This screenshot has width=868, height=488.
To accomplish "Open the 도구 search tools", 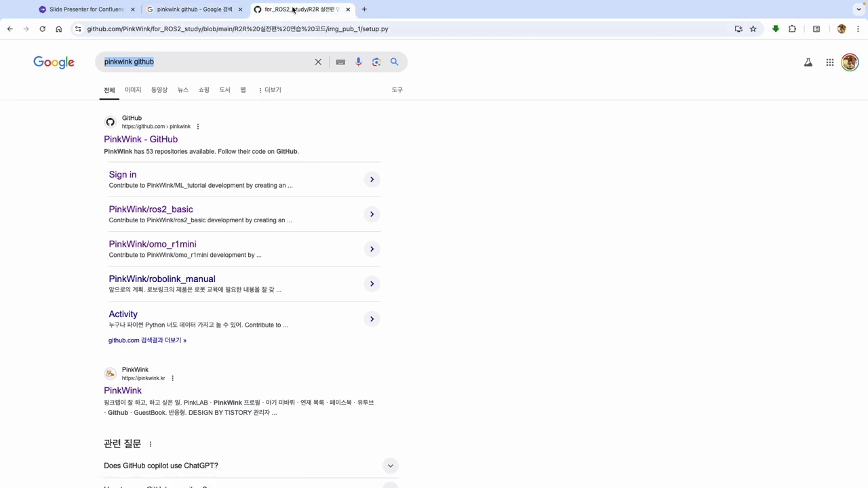I will pos(397,90).
